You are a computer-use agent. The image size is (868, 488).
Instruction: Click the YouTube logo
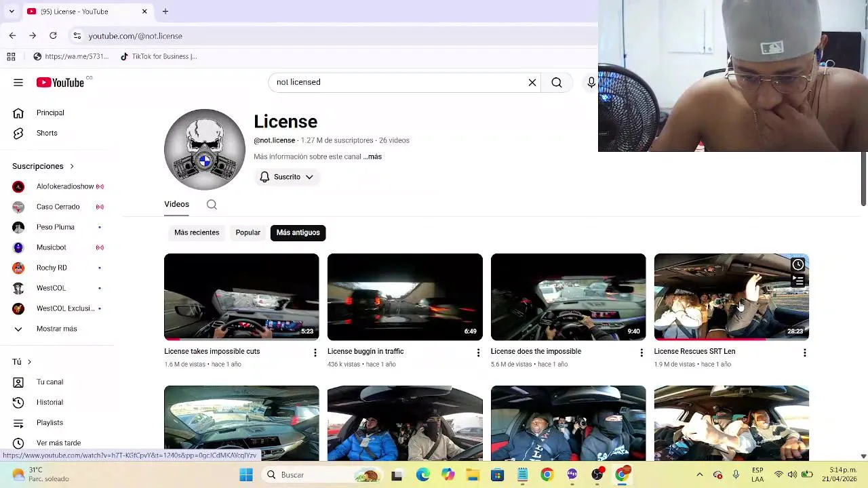tap(60, 83)
